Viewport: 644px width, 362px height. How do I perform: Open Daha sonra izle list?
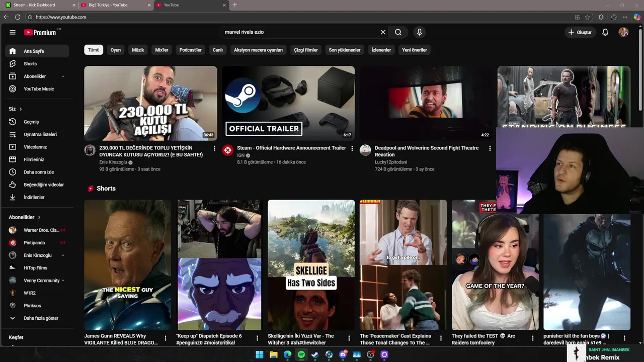tap(37, 172)
